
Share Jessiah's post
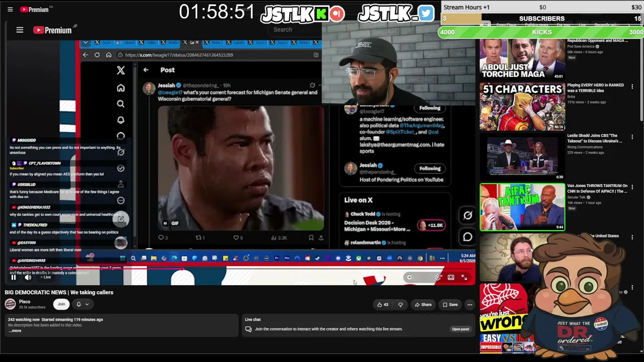tap(321, 238)
